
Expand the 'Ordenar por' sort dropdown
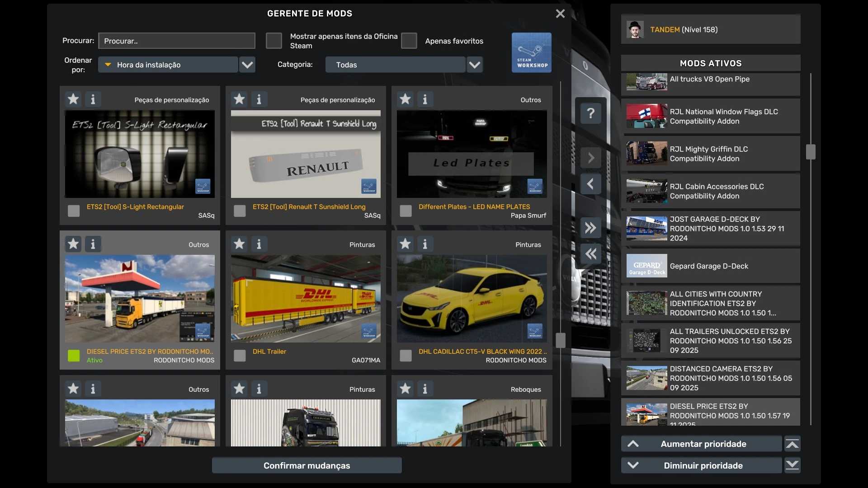[247, 65]
